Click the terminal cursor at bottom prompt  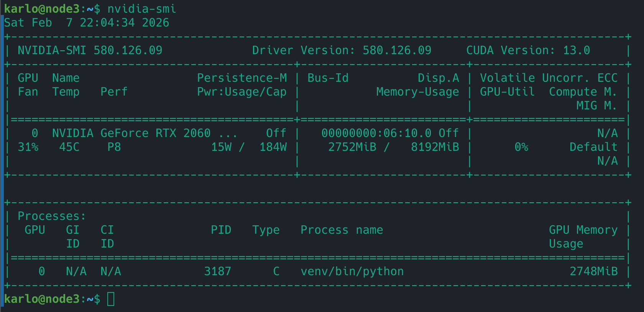tap(111, 299)
